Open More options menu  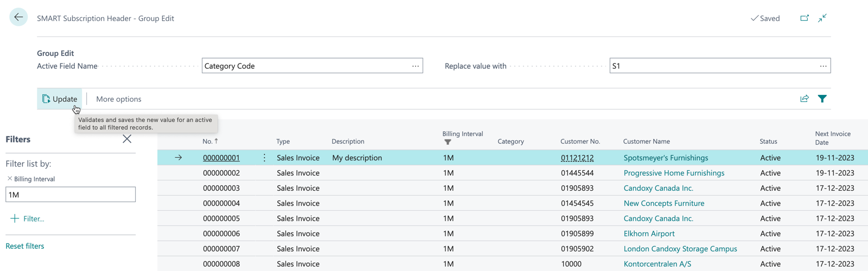(x=118, y=99)
